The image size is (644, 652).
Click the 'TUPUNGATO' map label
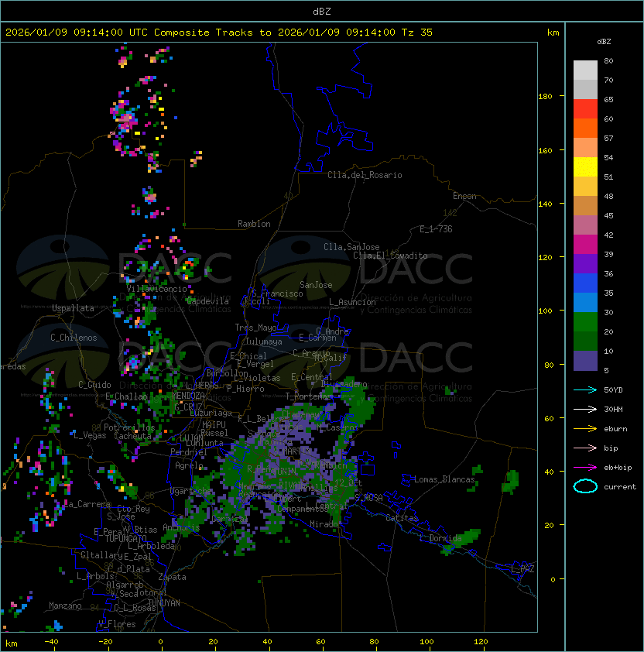coord(125,539)
